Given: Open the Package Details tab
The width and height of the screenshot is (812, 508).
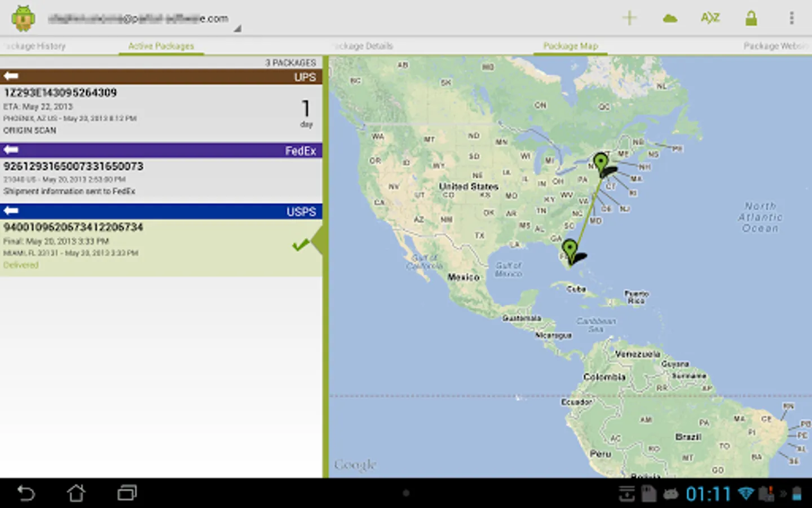Looking at the screenshot, I should point(364,46).
